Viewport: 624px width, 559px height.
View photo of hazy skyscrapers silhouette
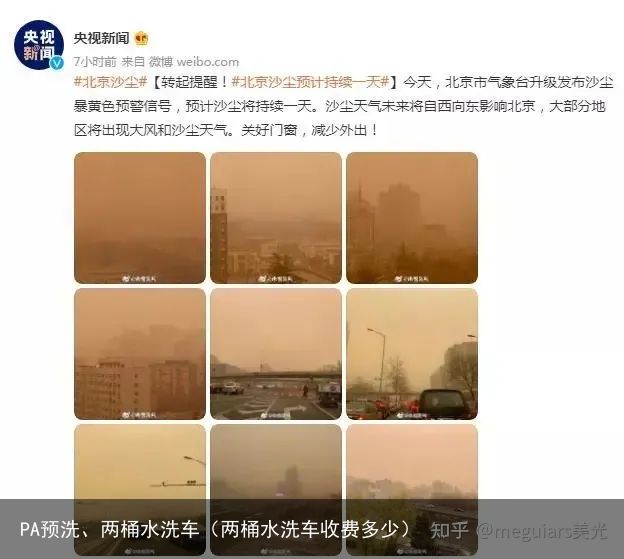click(x=412, y=218)
